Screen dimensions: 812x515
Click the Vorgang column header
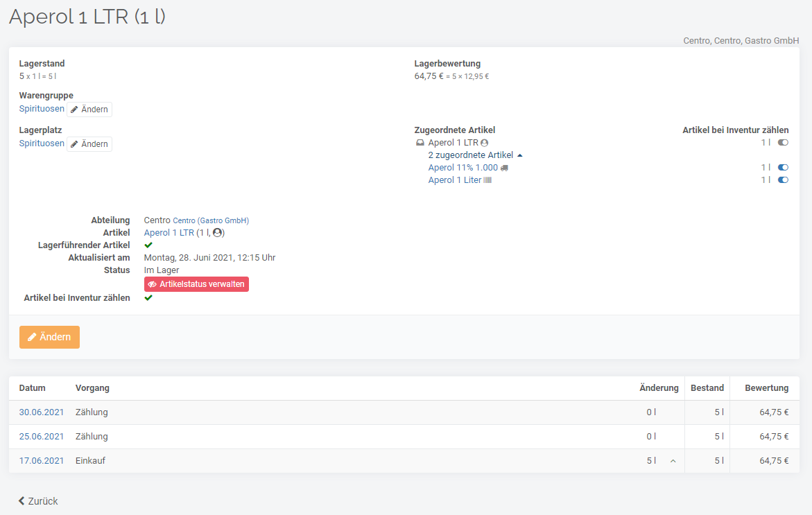coord(92,388)
